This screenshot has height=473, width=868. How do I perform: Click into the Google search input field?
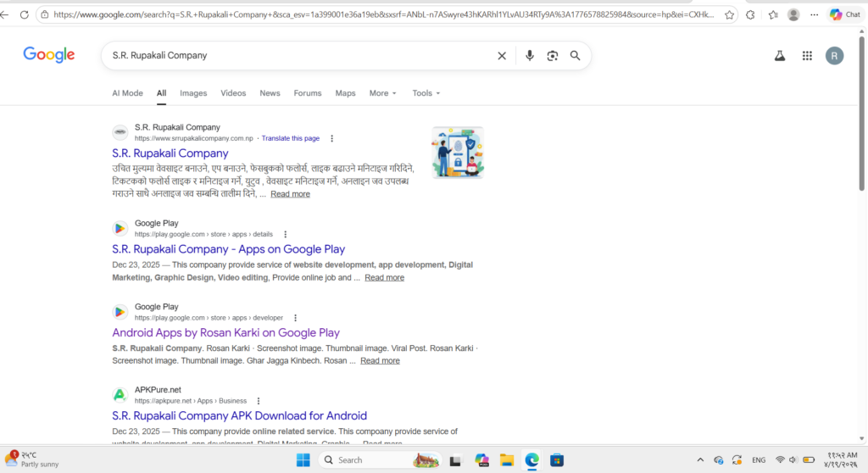pos(299,55)
